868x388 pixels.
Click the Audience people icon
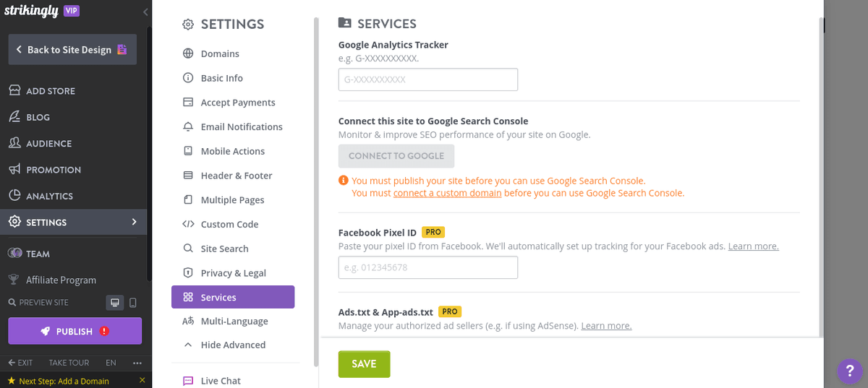(14, 143)
